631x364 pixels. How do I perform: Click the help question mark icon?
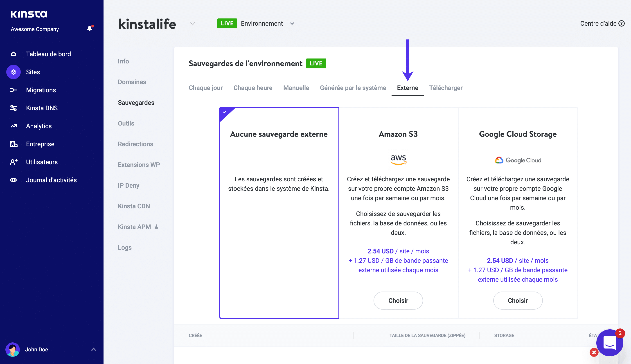[621, 23]
